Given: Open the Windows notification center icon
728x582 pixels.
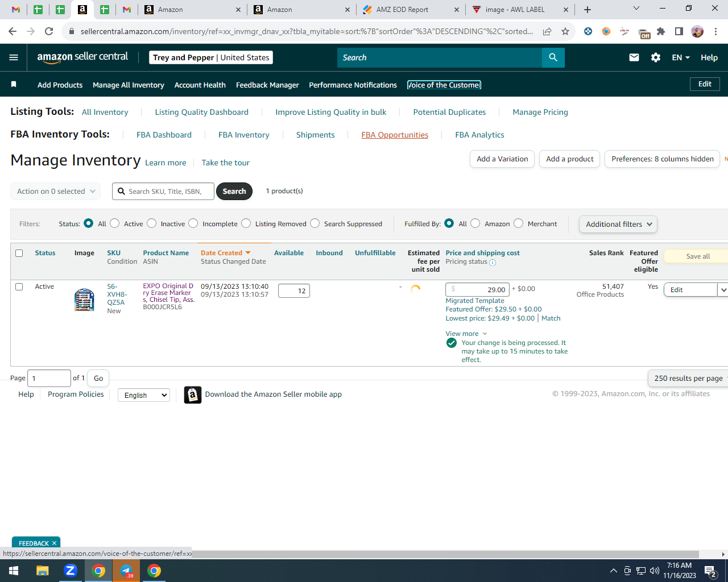Looking at the screenshot, I should (710, 571).
